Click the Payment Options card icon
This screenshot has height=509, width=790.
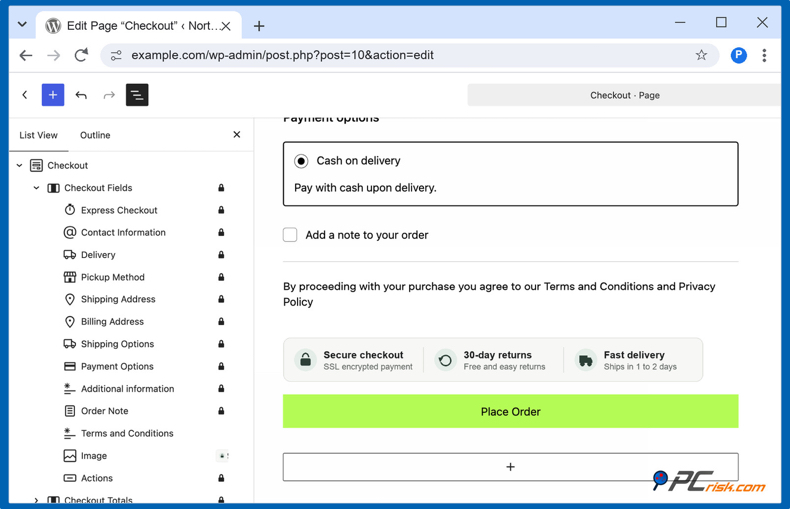pyautogui.click(x=70, y=366)
